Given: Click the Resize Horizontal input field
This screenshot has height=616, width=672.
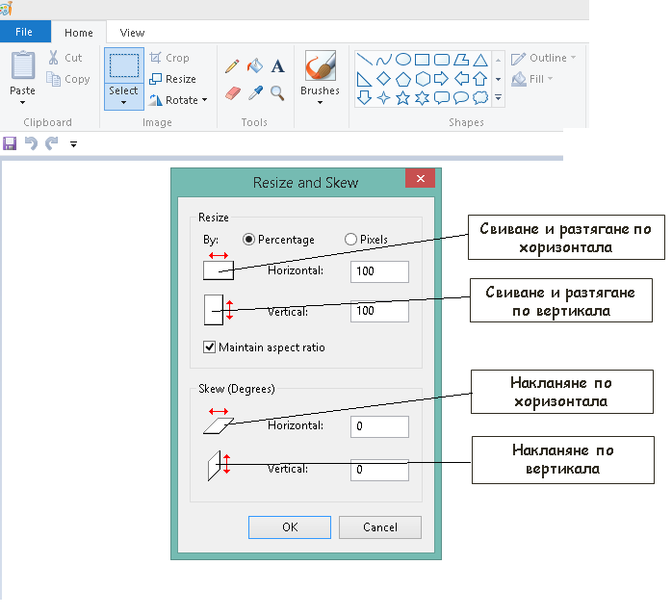Looking at the screenshot, I should pos(379,271).
